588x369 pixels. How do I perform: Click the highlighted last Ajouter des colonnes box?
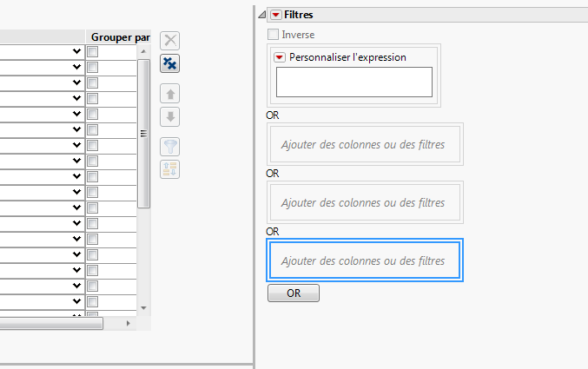point(363,260)
